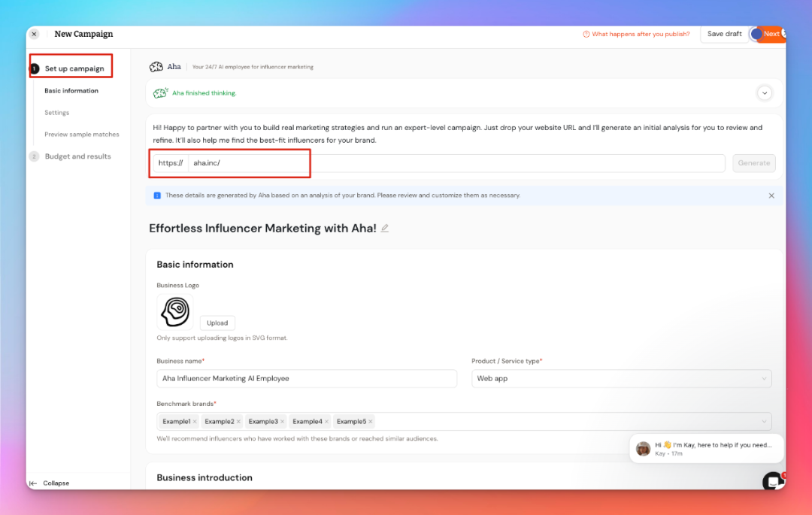Click the edit pencil beside campaign title
The height and width of the screenshot is (515, 812).
tap(385, 228)
